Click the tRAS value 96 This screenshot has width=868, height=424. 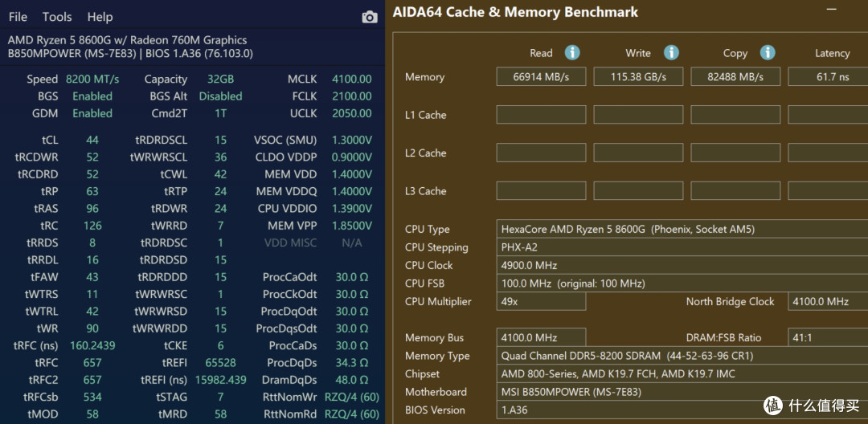[92, 209]
